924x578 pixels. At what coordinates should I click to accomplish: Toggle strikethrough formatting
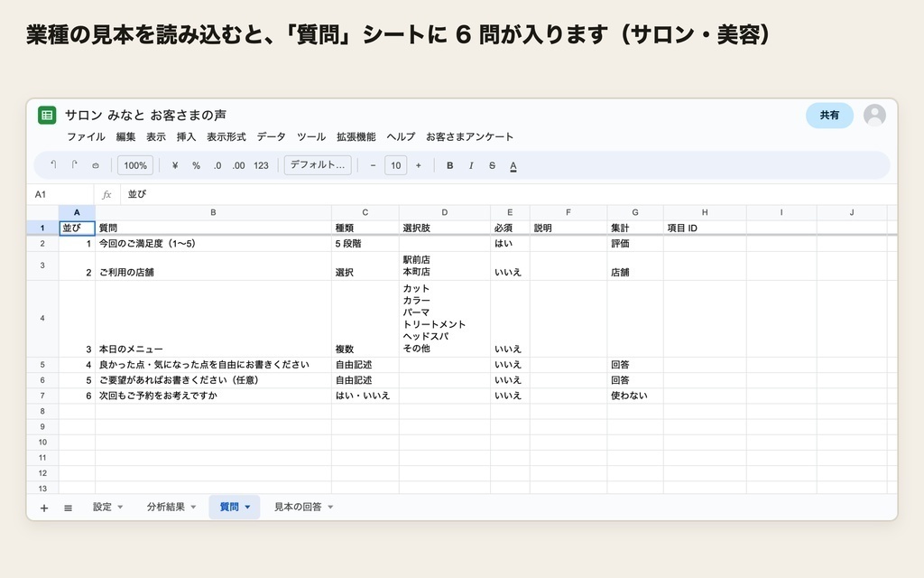492,166
